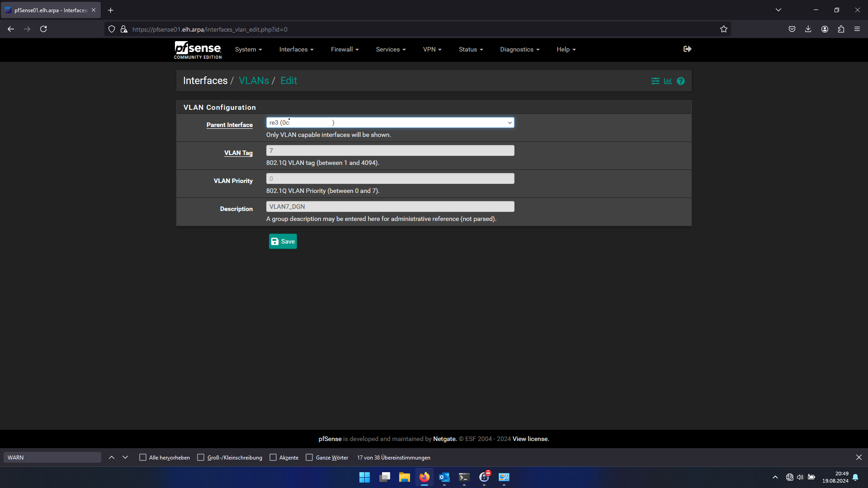Viewport: 868px width, 488px height.
Task: Click the pfSense logout icon
Action: pos(687,49)
